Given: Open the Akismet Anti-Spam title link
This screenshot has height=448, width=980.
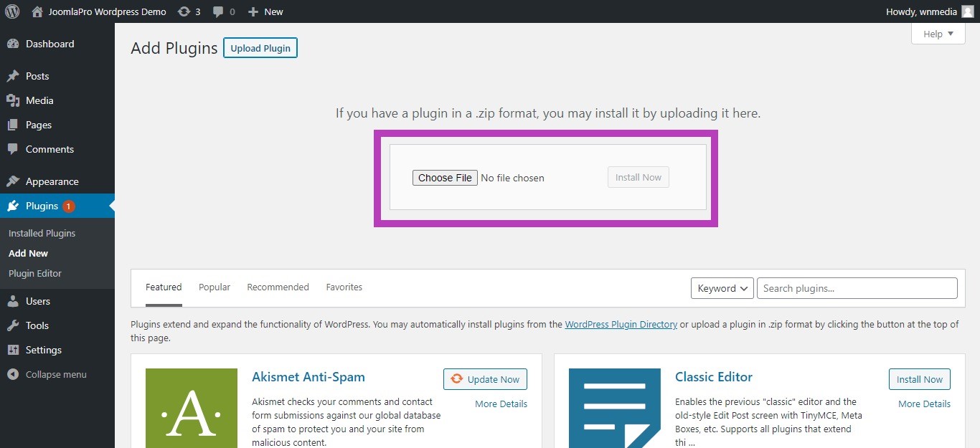Looking at the screenshot, I should tap(308, 376).
